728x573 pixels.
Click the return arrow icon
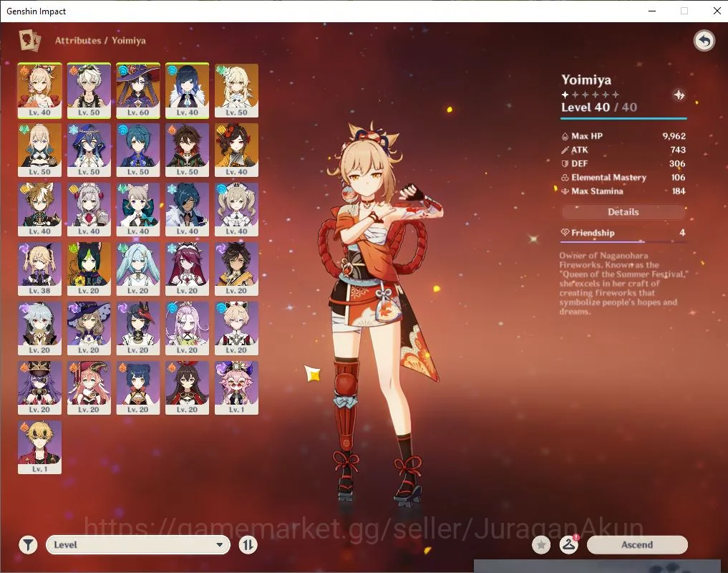(x=704, y=41)
